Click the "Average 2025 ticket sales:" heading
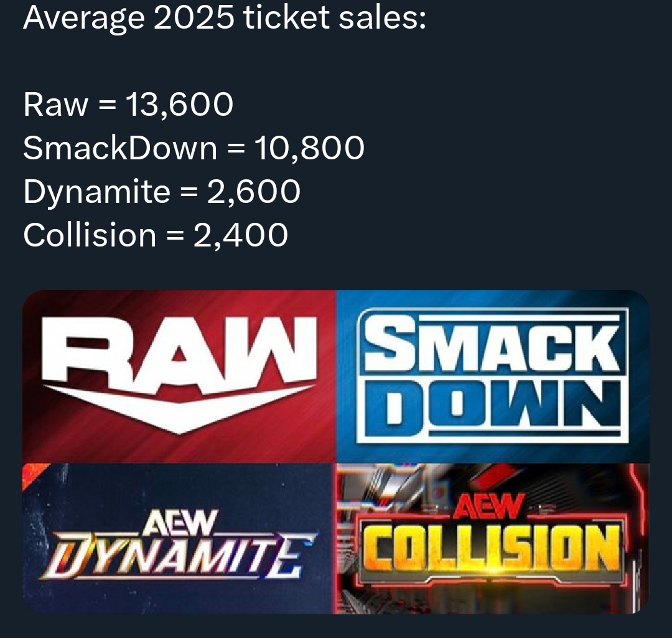This screenshot has width=672, height=638. tap(224, 17)
